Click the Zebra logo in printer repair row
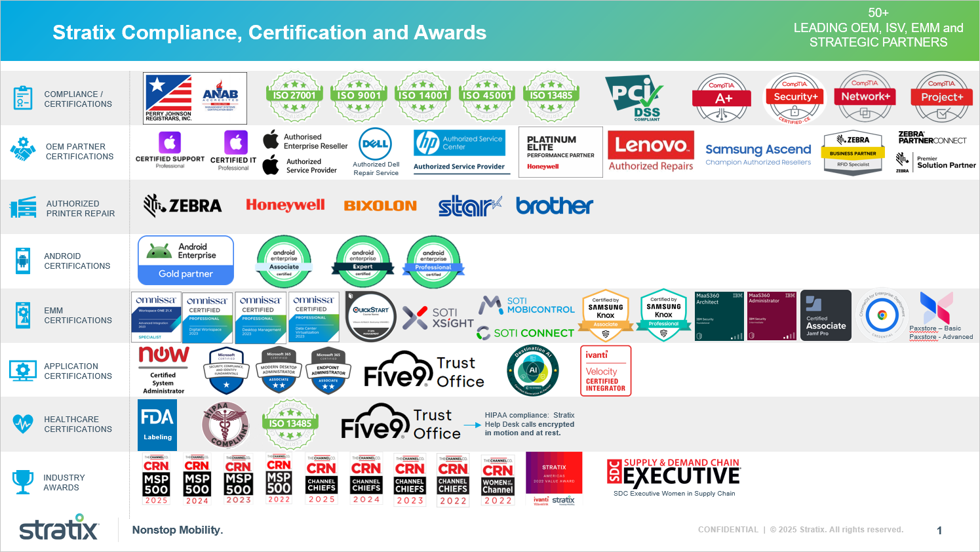 tap(182, 205)
